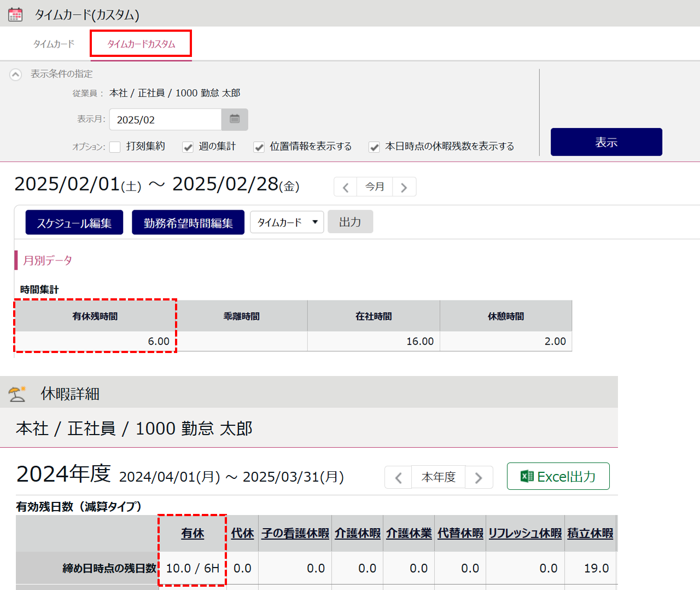
Task: Open the タイムカード output type dropdown
Action: (287, 222)
